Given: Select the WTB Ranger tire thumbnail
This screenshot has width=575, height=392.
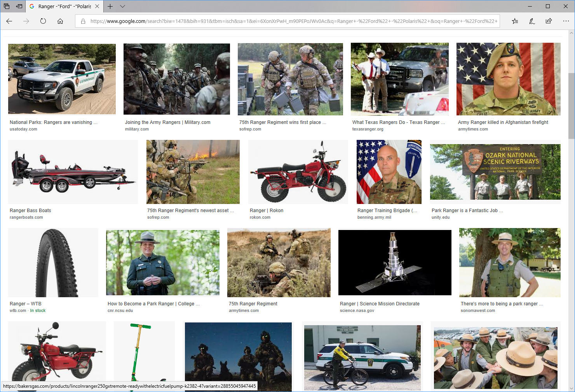Looking at the screenshot, I should click(x=53, y=263).
